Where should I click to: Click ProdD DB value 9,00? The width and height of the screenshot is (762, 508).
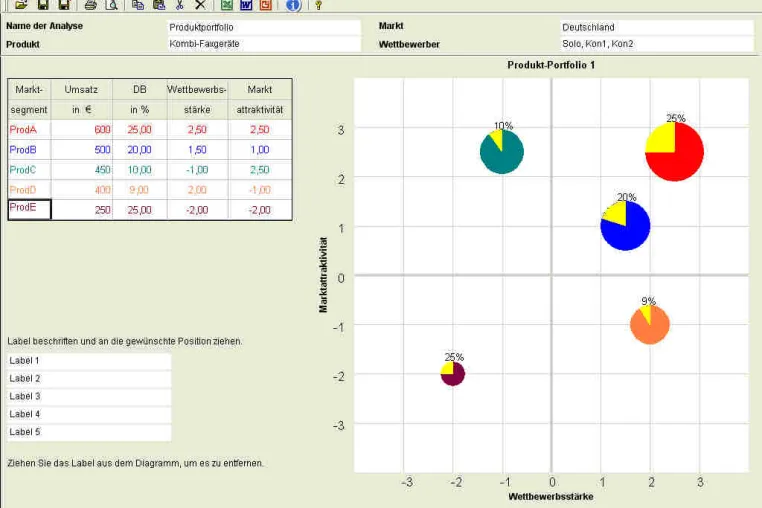(140, 190)
